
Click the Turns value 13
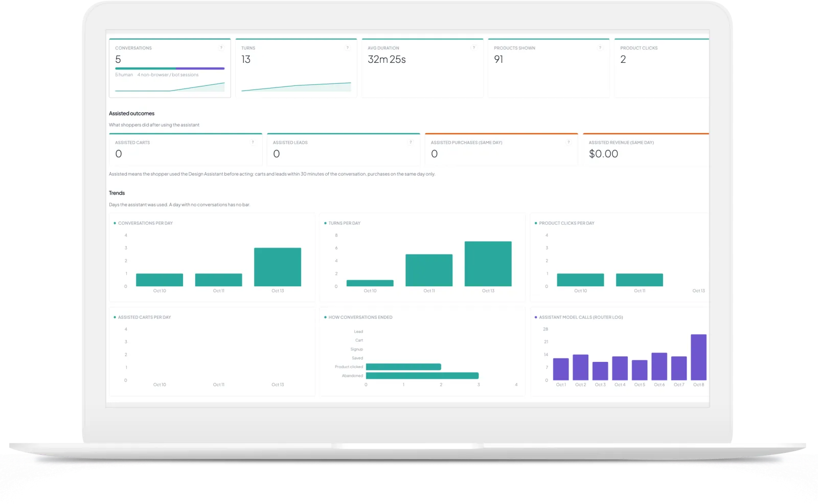(246, 59)
